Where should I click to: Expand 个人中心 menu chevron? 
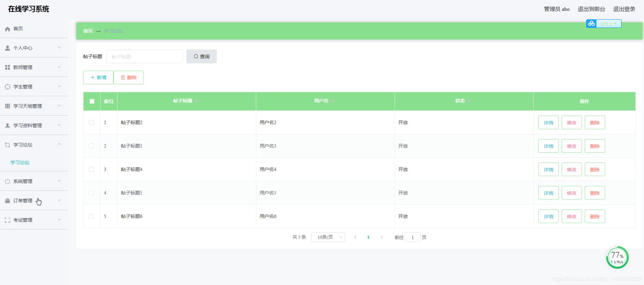59,48
